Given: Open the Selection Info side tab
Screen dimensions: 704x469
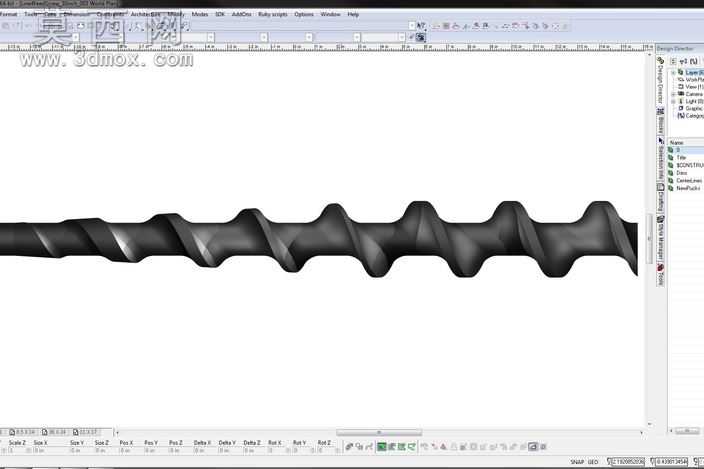Looking at the screenshot, I should point(660,158).
